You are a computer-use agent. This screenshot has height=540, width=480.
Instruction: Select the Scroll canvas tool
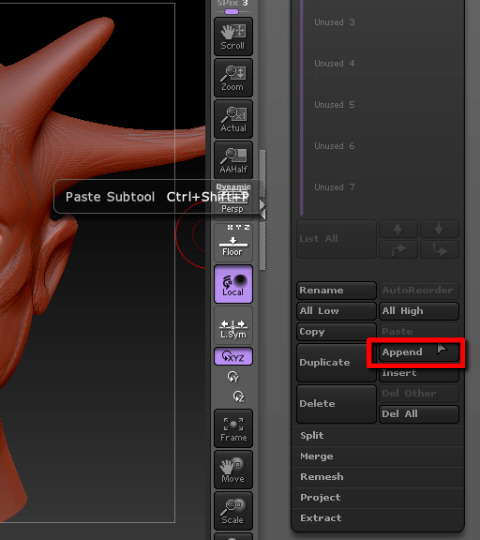(x=233, y=37)
